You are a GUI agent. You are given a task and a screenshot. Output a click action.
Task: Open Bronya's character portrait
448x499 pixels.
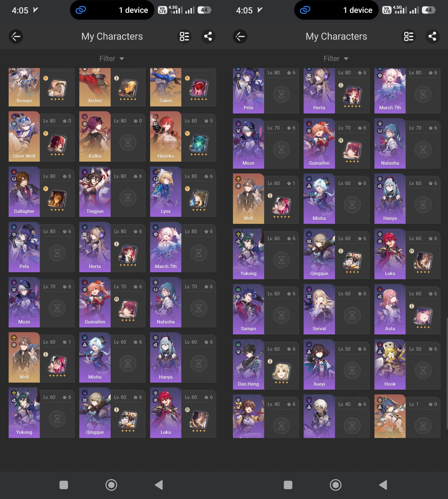(x=24, y=87)
